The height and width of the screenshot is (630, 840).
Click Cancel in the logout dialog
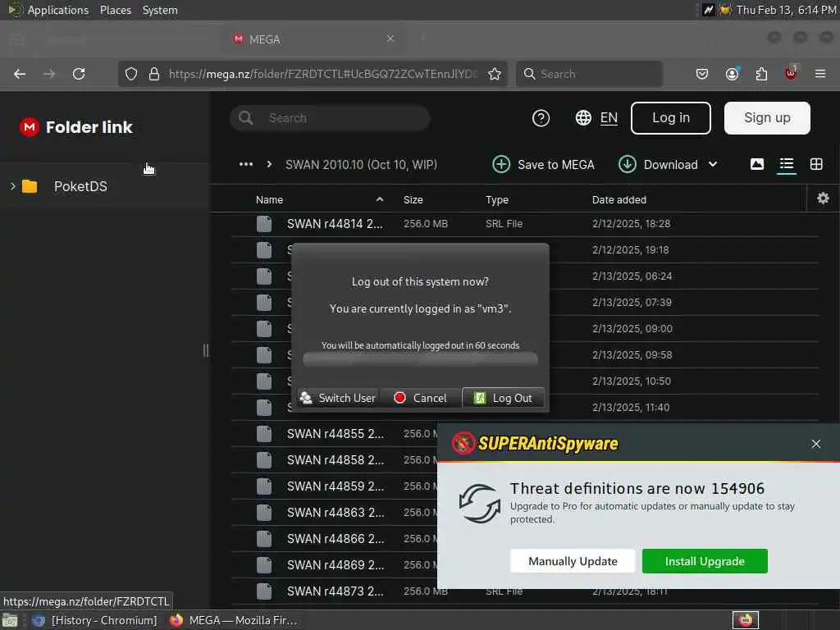(420, 398)
